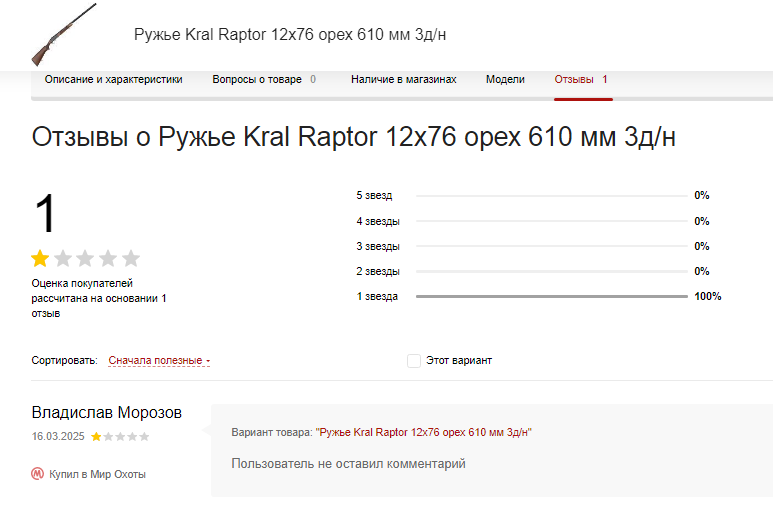Click the 3 звезды rating row

(x=551, y=246)
